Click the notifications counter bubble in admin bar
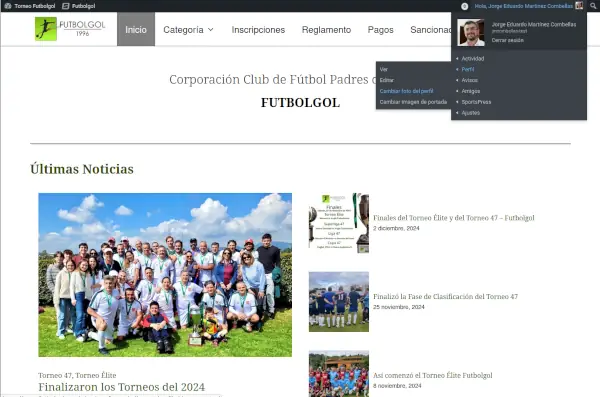 point(465,6)
